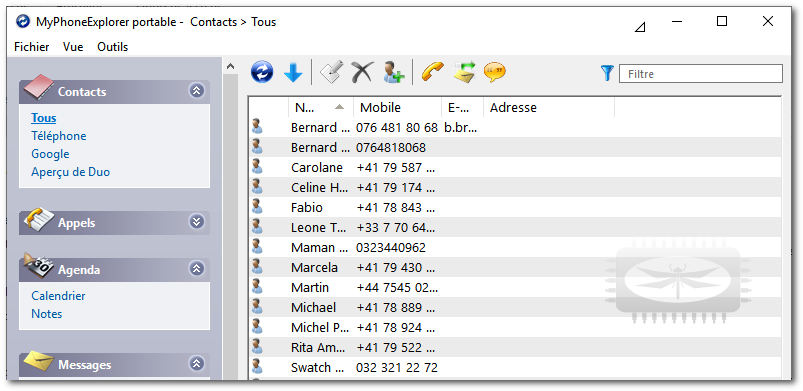Sort by the Mobile column header

point(397,108)
